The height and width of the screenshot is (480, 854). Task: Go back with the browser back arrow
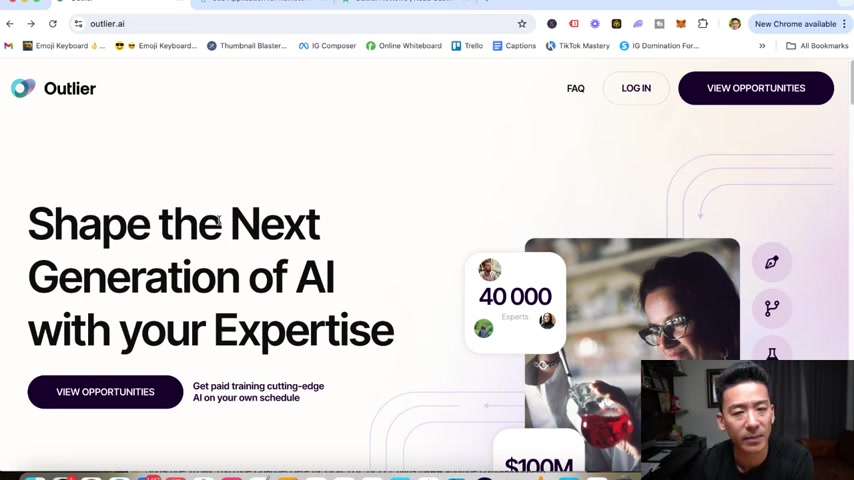tap(10, 24)
